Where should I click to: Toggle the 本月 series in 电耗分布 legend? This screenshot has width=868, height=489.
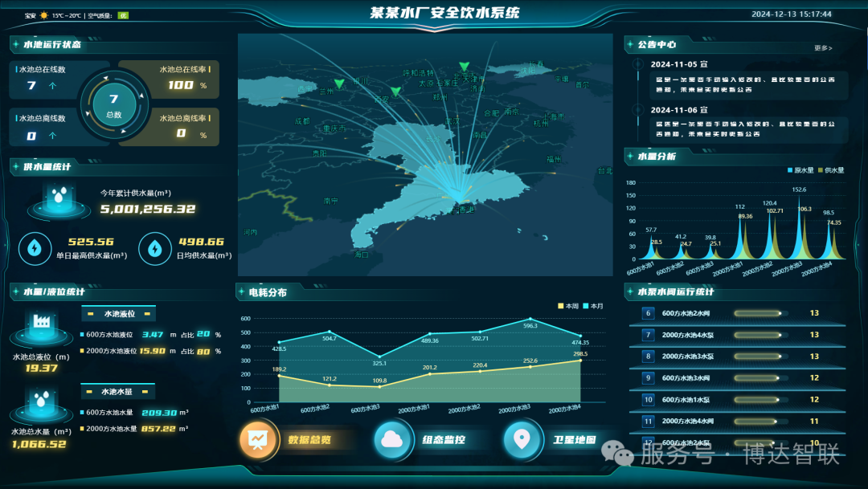point(592,306)
